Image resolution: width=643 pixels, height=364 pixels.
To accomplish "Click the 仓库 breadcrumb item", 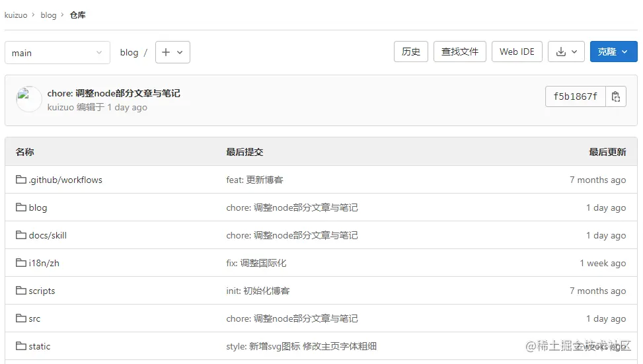I will (x=77, y=15).
